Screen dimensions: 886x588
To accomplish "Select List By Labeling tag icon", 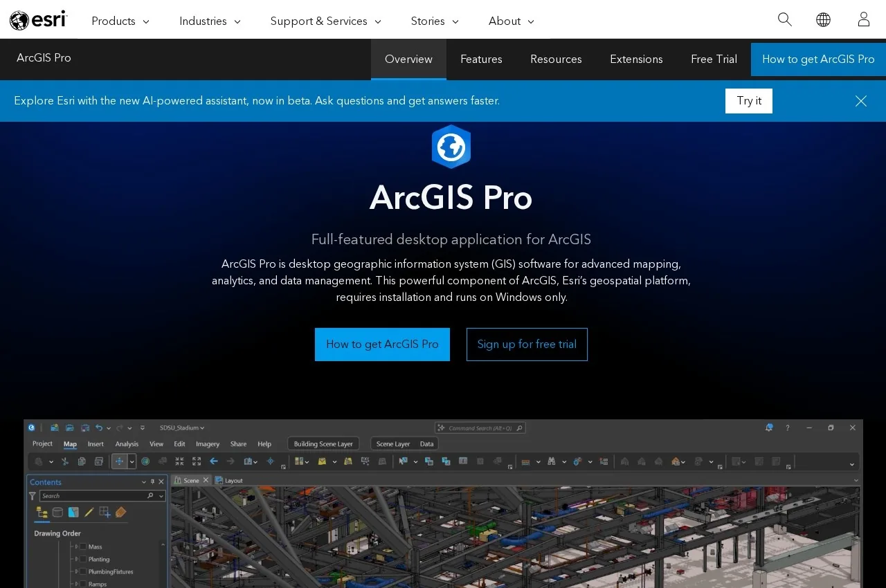I will pos(121,513).
